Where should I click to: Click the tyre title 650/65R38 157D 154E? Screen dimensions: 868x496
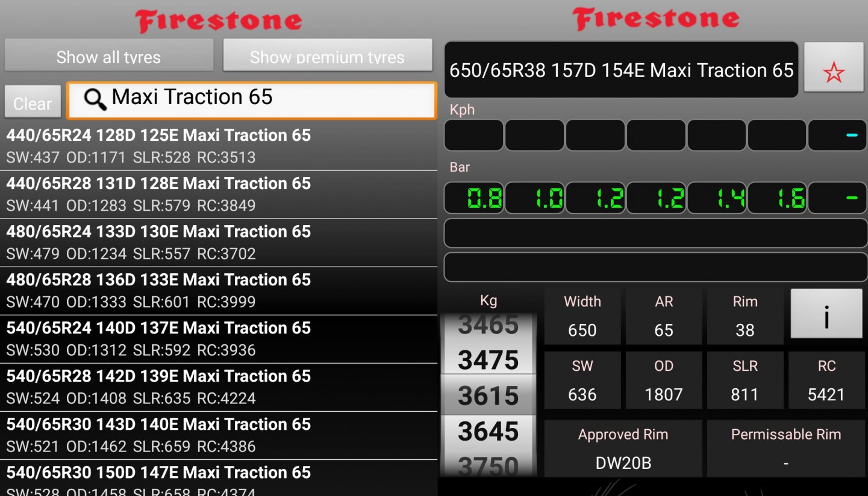pos(621,70)
